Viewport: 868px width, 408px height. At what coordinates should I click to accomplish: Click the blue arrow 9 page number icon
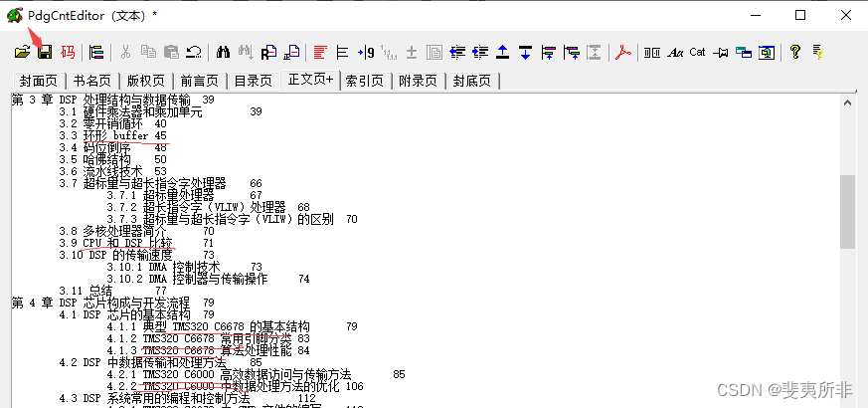click(x=366, y=52)
